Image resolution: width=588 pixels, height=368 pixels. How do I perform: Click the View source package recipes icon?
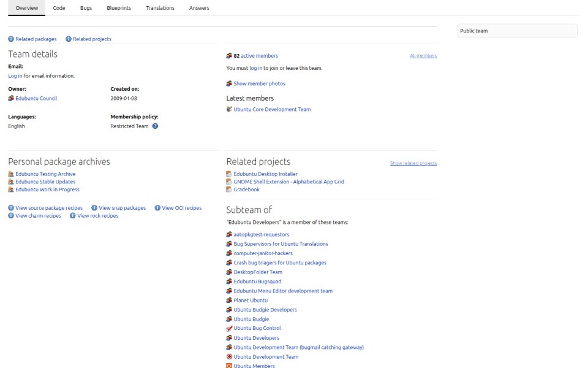[11, 208]
